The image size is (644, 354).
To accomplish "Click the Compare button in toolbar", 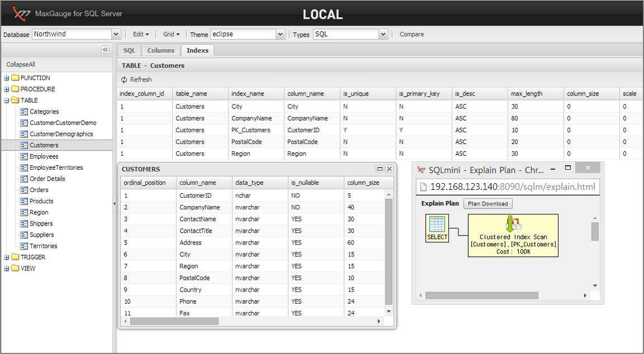I will coord(412,34).
